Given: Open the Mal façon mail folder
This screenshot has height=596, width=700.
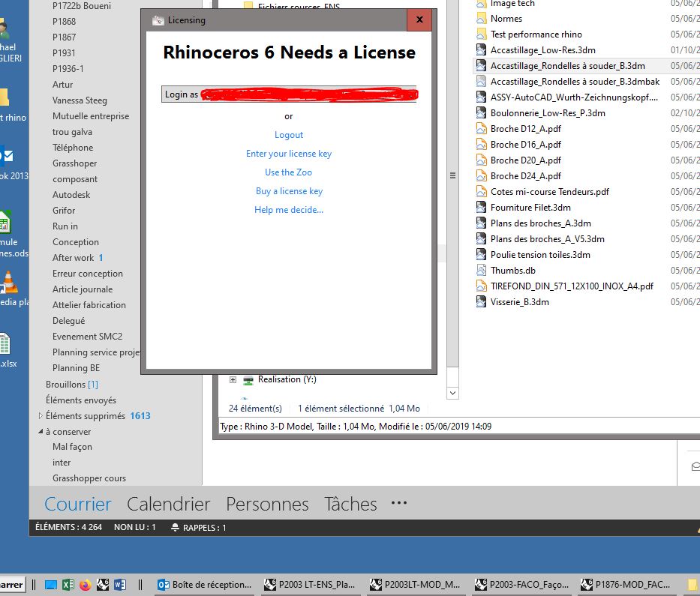Looking at the screenshot, I should pos(72,447).
